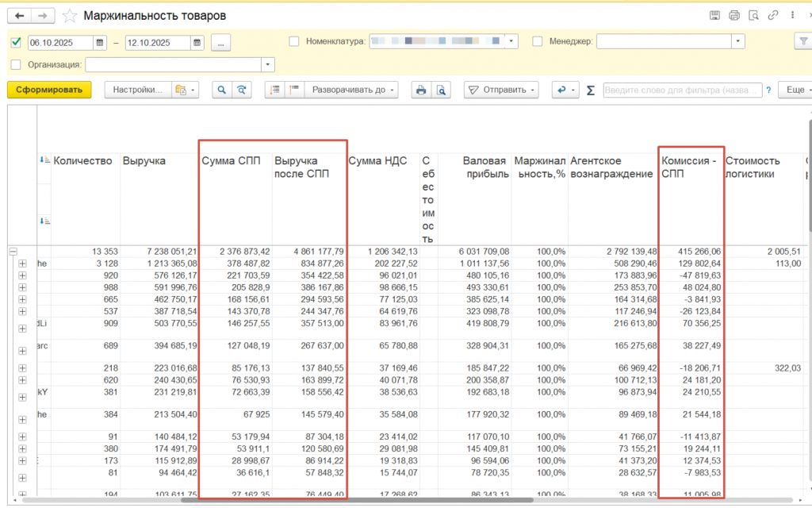Open calendar picker for start date 06.10.2025
Viewport: 812px width, 508px height.
click(100, 42)
